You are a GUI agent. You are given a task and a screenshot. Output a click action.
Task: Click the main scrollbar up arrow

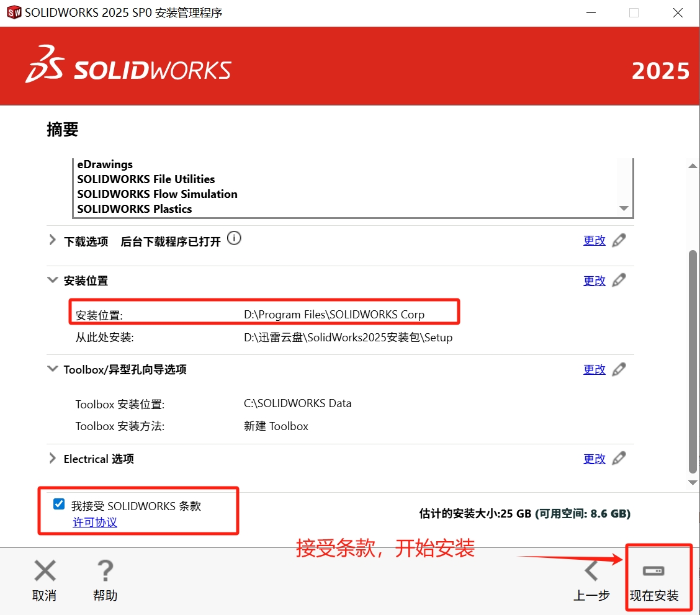[x=693, y=166]
